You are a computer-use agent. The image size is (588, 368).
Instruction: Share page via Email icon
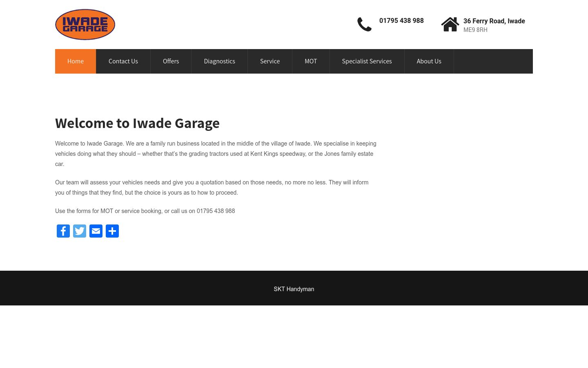(96, 231)
